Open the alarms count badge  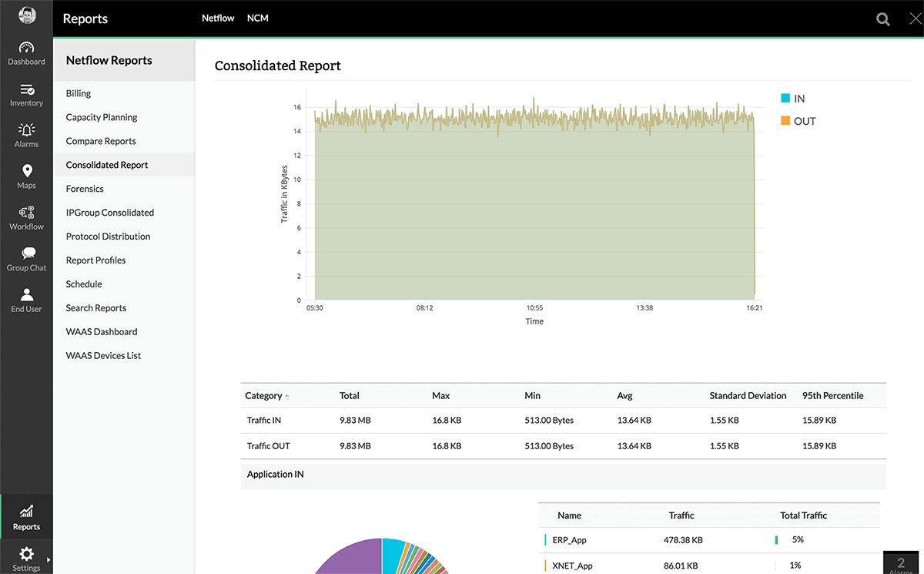coord(902,563)
